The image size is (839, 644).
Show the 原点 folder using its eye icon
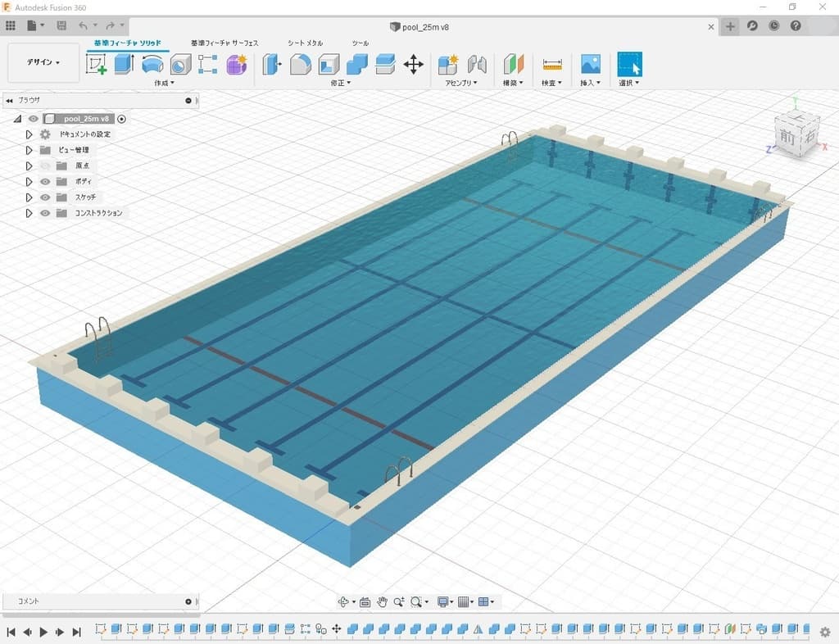[x=45, y=166]
